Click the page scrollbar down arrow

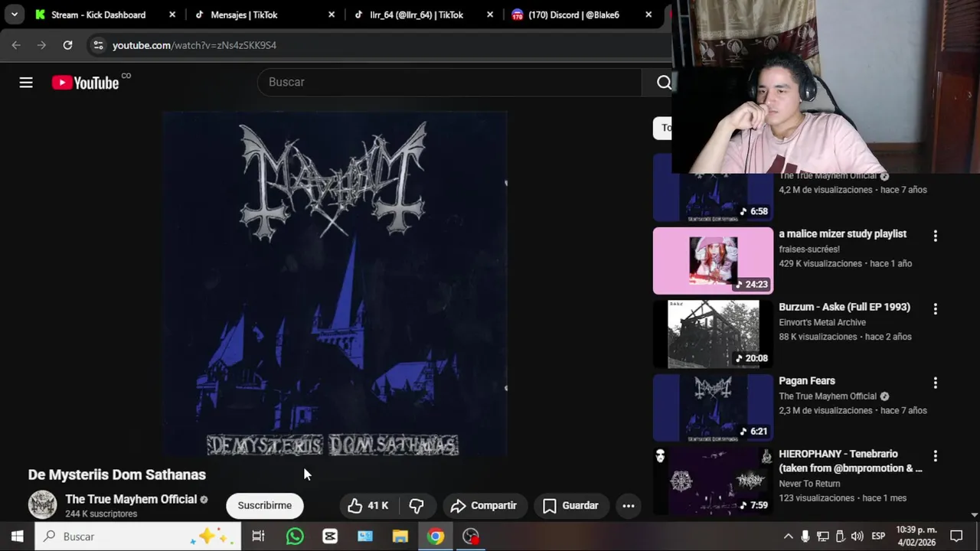[975, 515]
